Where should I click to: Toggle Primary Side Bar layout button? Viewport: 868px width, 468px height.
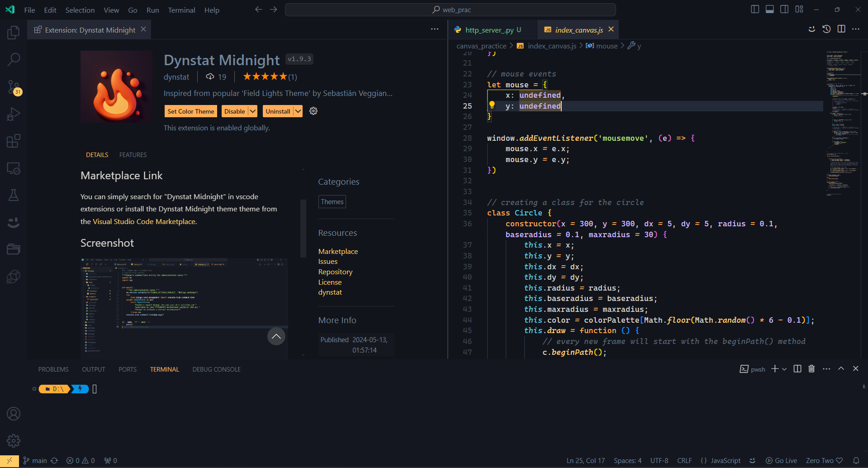755,10
